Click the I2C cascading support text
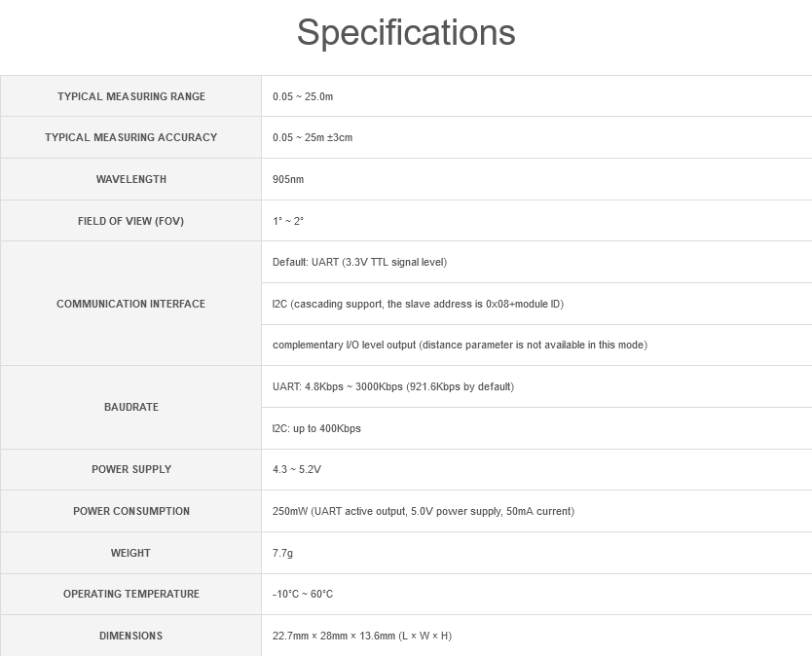 tap(418, 304)
